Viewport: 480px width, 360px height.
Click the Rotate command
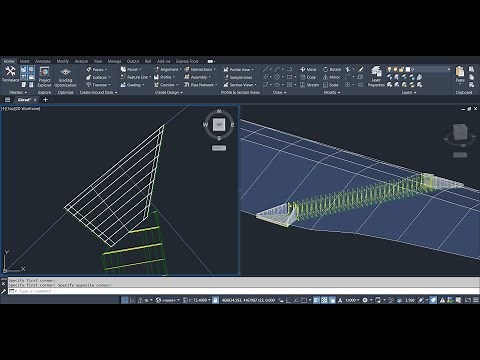point(332,69)
